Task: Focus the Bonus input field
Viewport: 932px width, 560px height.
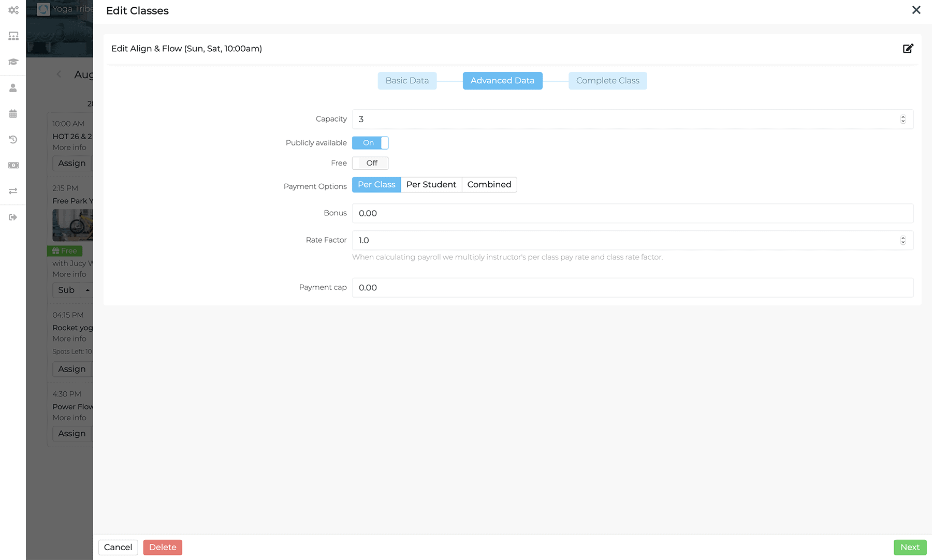Action: click(633, 213)
